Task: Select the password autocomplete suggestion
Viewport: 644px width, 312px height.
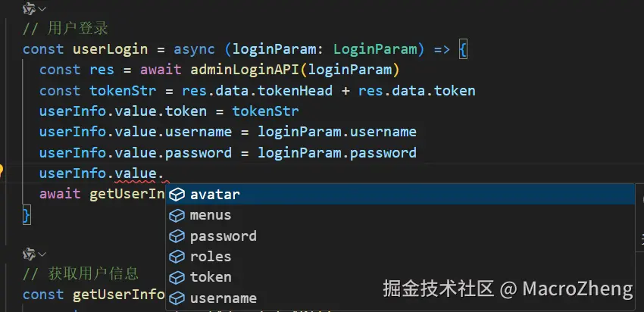Action: point(224,236)
